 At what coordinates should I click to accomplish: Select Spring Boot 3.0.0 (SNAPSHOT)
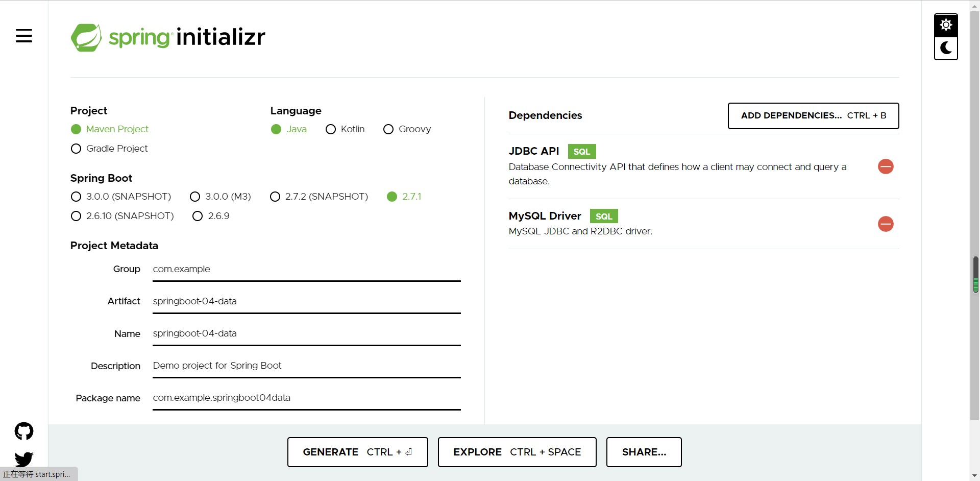point(121,197)
